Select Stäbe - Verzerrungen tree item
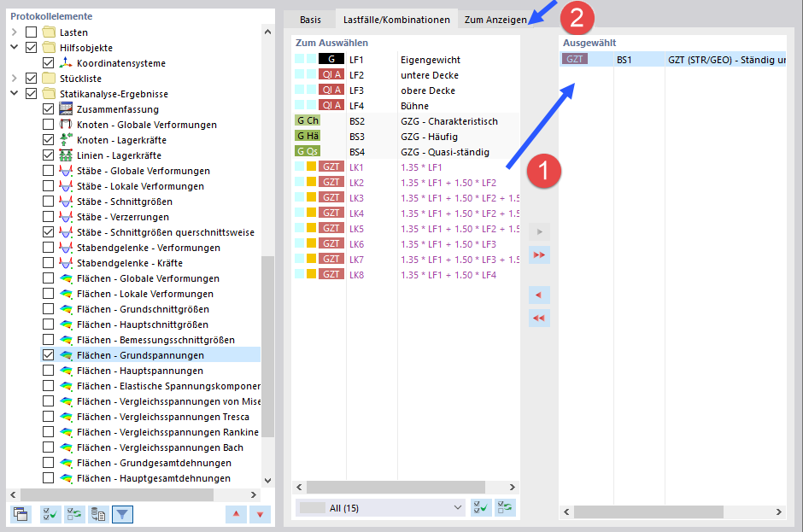This screenshot has height=532, width=803. pos(122,217)
